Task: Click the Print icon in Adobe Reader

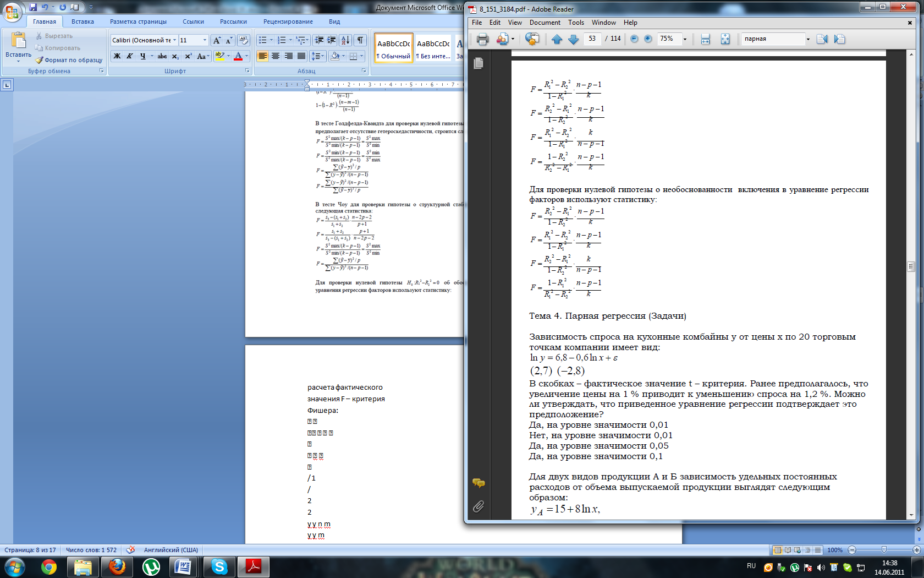Action: (x=482, y=39)
